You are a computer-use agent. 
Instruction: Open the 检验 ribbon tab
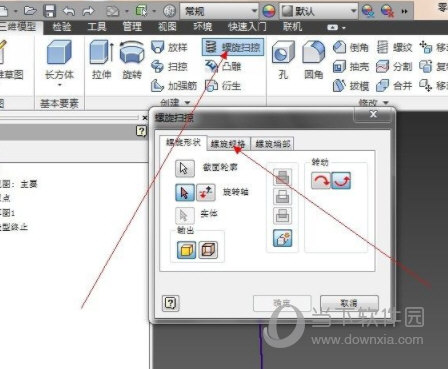click(62, 27)
